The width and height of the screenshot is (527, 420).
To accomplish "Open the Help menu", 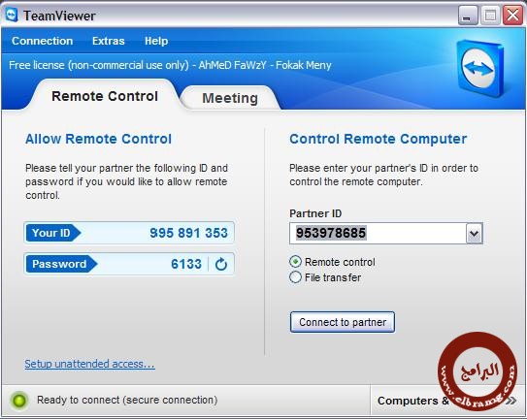I will pos(156,41).
